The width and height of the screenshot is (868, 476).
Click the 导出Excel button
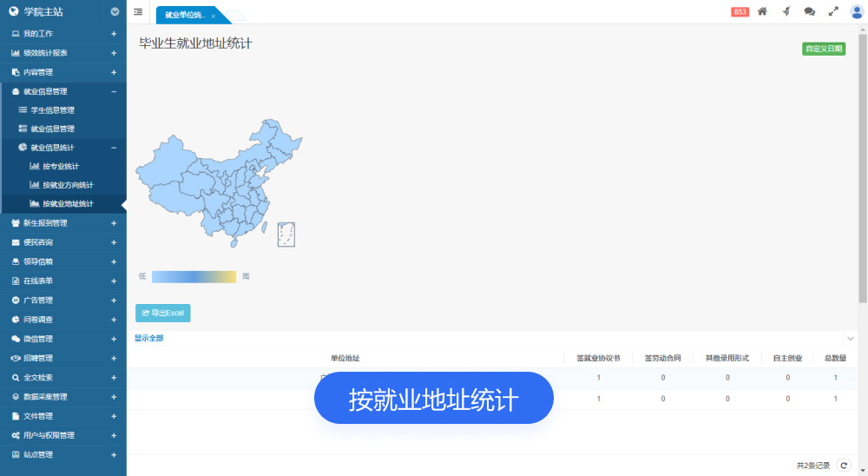coord(162,313)
